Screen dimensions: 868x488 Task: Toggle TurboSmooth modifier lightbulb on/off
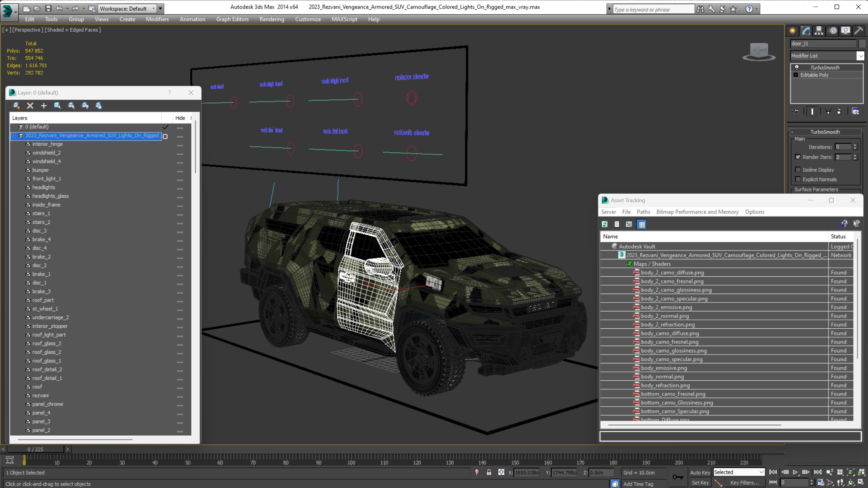[x=797, y=67]
